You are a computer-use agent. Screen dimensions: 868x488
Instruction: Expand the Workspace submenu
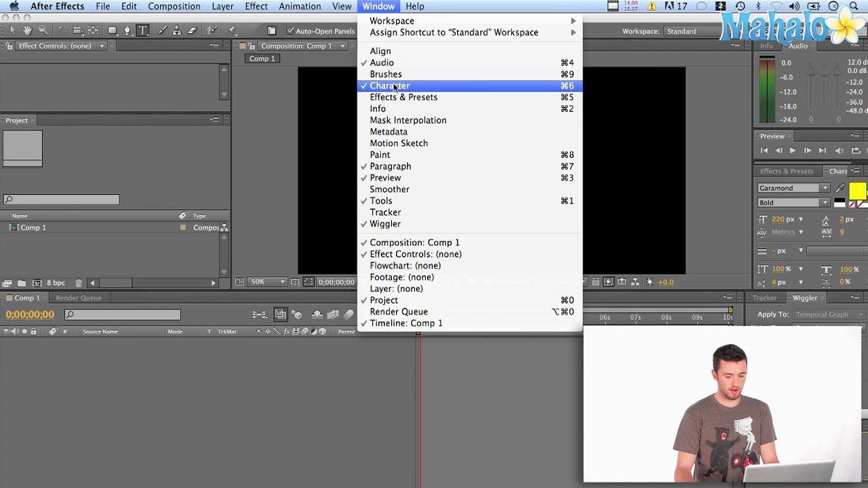pyautogui.click(x=469, y=21)
